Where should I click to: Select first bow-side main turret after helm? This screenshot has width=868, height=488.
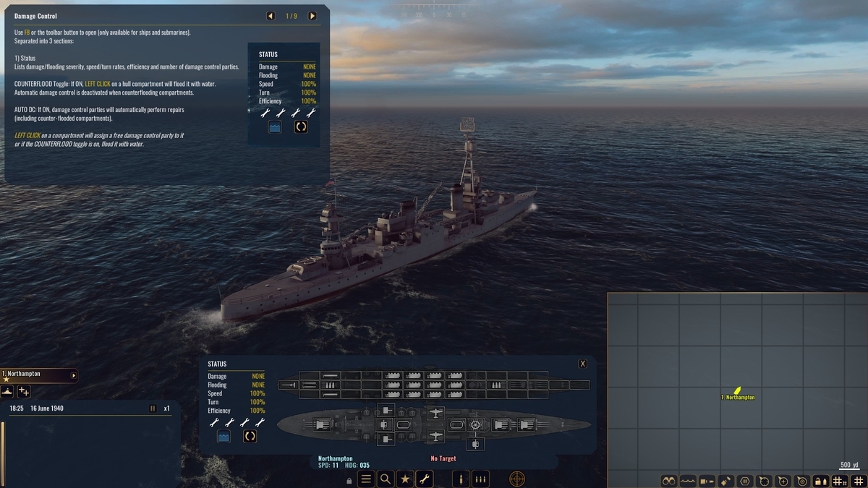[500, 425]
